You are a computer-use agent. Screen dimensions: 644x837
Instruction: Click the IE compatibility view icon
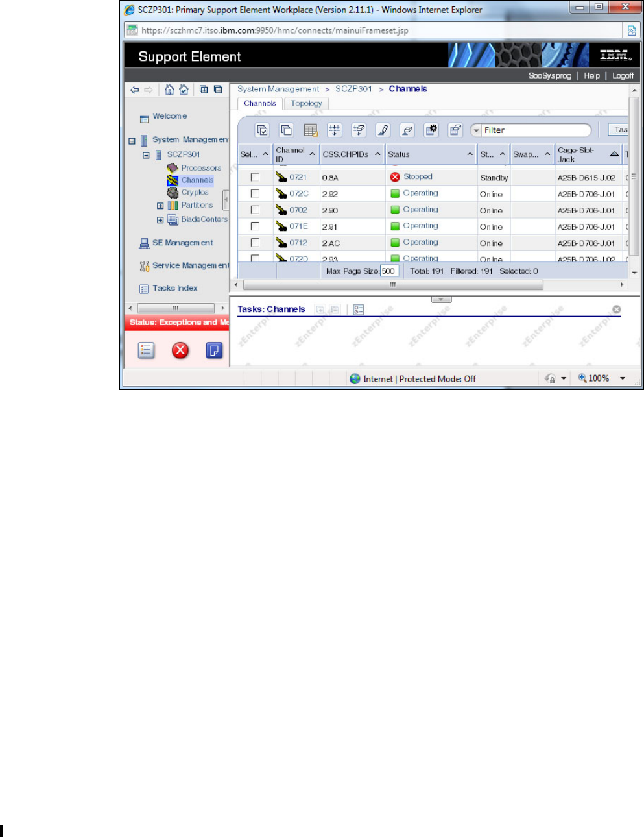coord(631,30)
